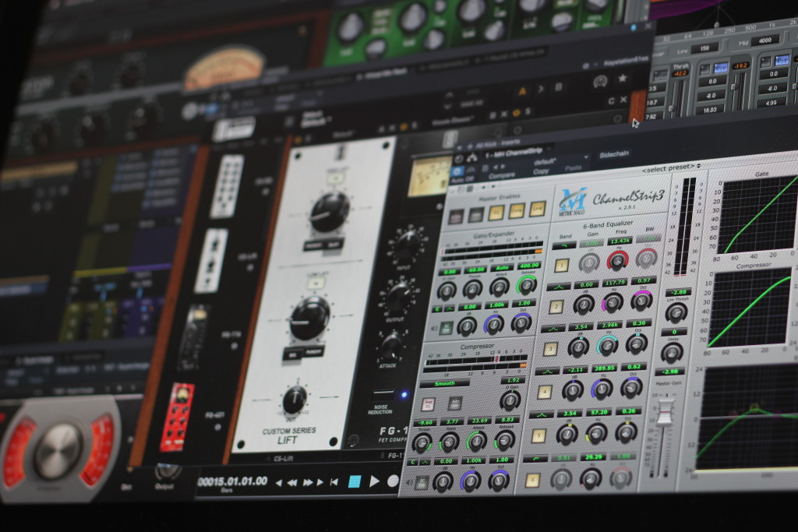Screen dimensions: 798x532
Task: Click the Low Lift IN button on CS-Lift
Action: click(x=316, y=283)
